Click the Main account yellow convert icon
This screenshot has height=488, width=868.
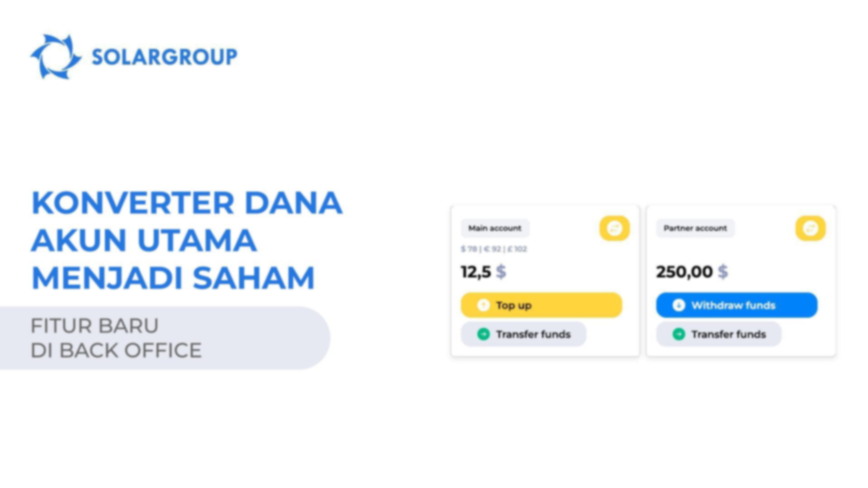(615, 228)
